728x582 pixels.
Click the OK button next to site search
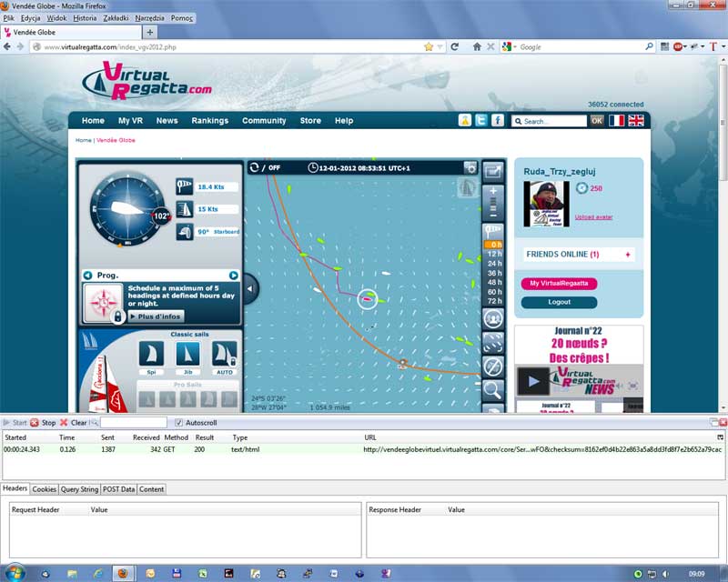point(597,121)
